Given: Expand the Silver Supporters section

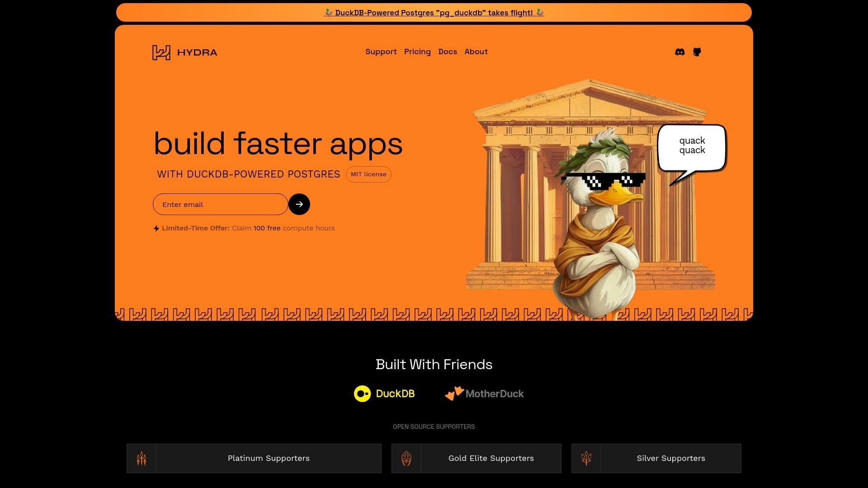Looking at the screenshot, I should [x=656, y=458].
